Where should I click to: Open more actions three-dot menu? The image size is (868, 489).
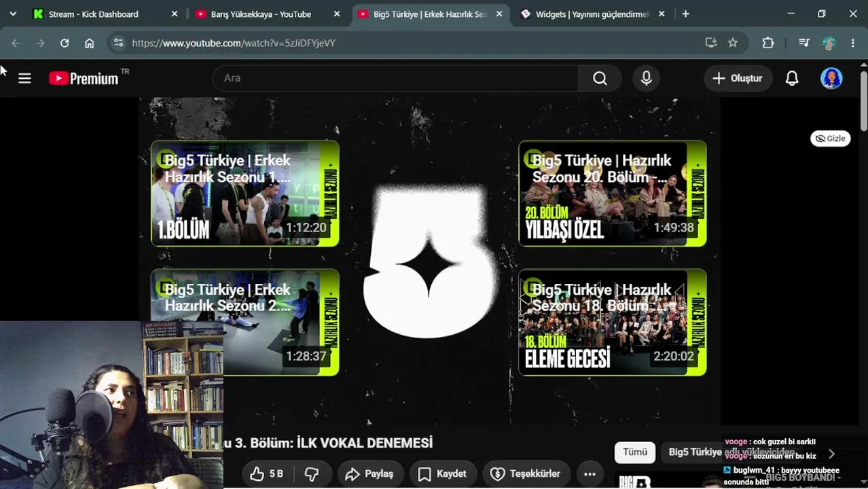(x=590, y=473)
